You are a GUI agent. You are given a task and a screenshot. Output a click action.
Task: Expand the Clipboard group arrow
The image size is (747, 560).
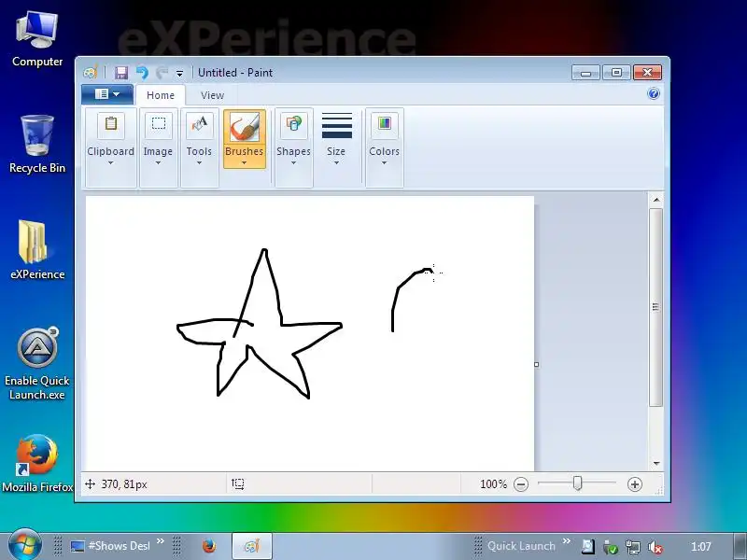pyautogui.click(x=110, y=162)
